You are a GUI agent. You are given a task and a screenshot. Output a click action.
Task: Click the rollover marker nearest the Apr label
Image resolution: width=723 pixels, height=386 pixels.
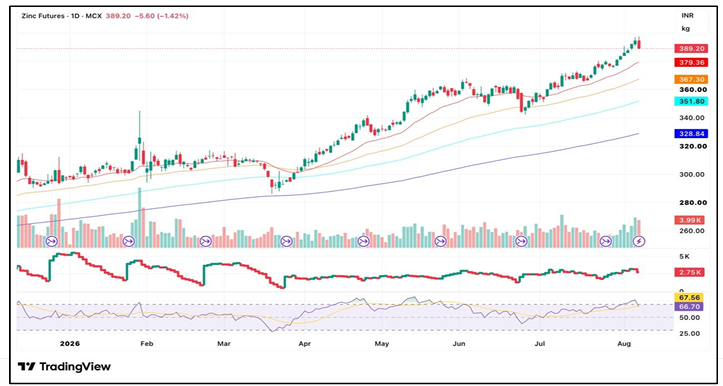(286, 241)
